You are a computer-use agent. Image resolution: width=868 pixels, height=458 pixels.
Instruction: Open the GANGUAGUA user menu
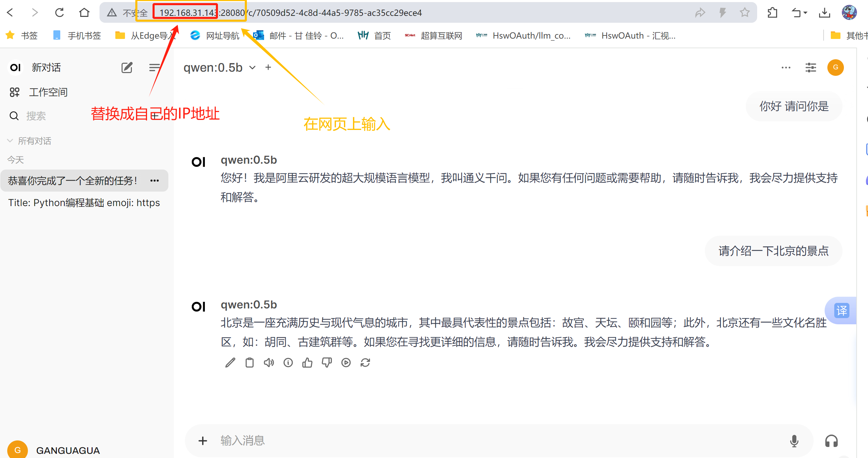(54, 450)
